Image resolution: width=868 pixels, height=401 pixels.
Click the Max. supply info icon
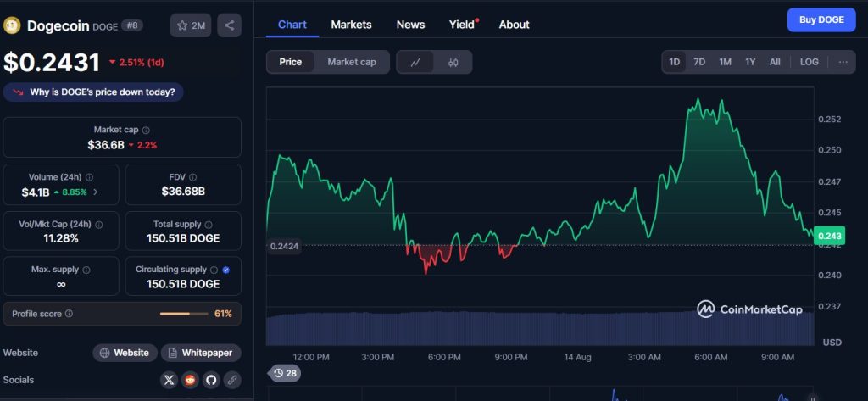(86, 270)
